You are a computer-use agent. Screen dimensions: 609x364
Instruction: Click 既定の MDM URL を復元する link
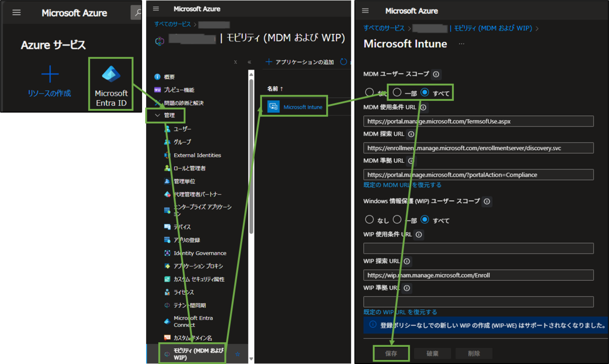point(402,185)
